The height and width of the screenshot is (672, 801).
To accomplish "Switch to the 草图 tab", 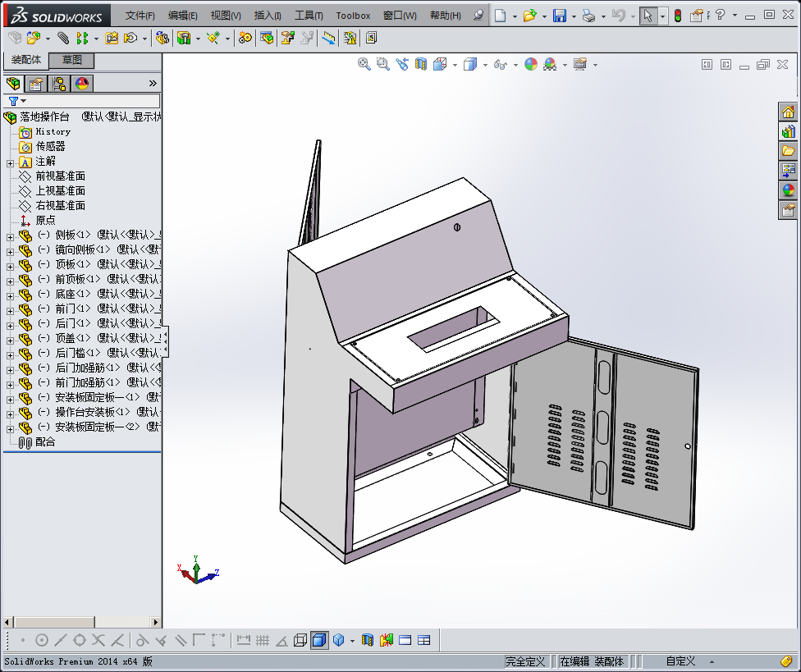I will (x=71, y=60).
